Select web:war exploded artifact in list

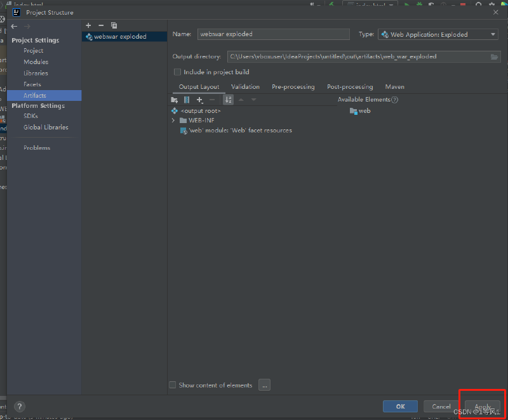(x=124, y=37)
